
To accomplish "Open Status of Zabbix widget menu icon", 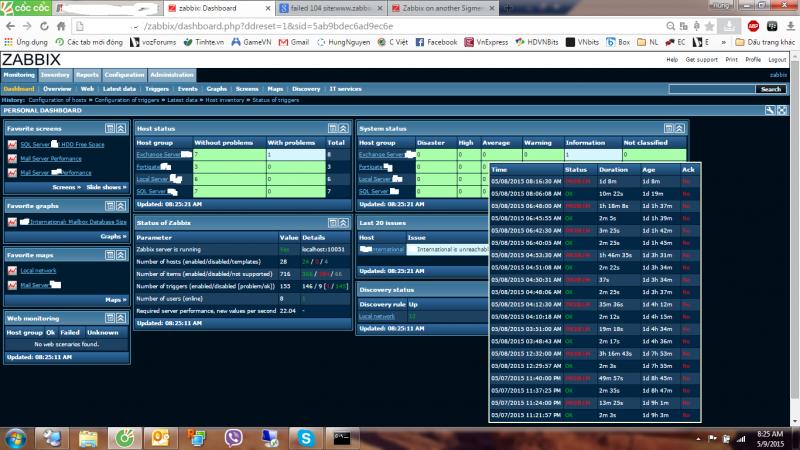I will point(333,222).
